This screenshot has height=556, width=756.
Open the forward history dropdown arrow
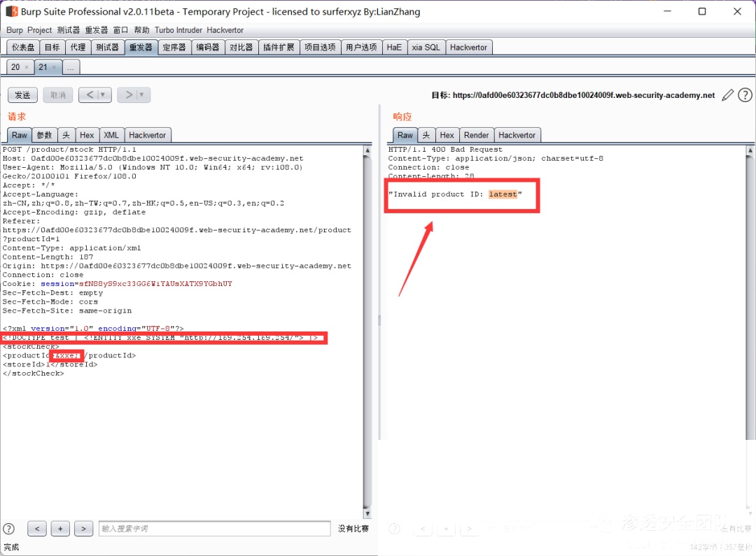[x=141, y=95]
